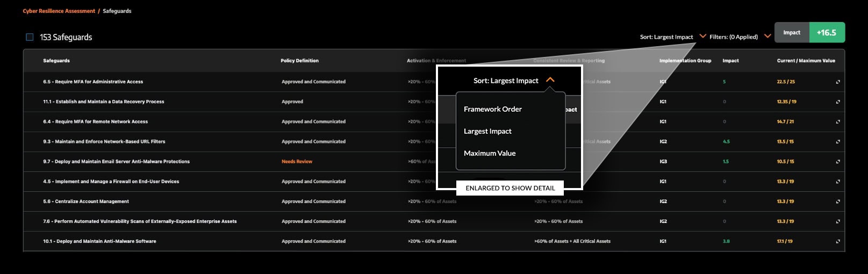Expand the 9.7 Email Server Anti-Malware row
868x274 pixels.
(x=838, y=162)
